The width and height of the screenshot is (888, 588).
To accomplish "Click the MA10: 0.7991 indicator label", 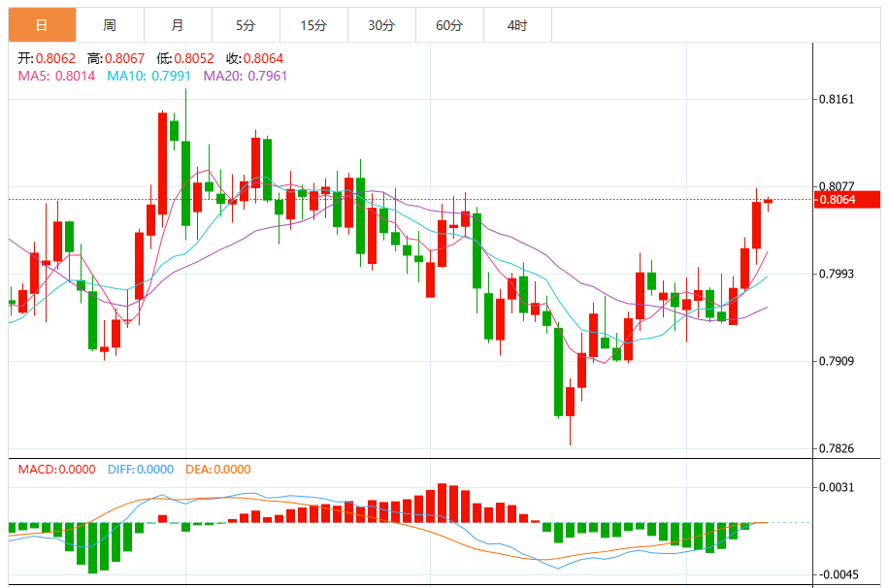I will click(148, 76).
